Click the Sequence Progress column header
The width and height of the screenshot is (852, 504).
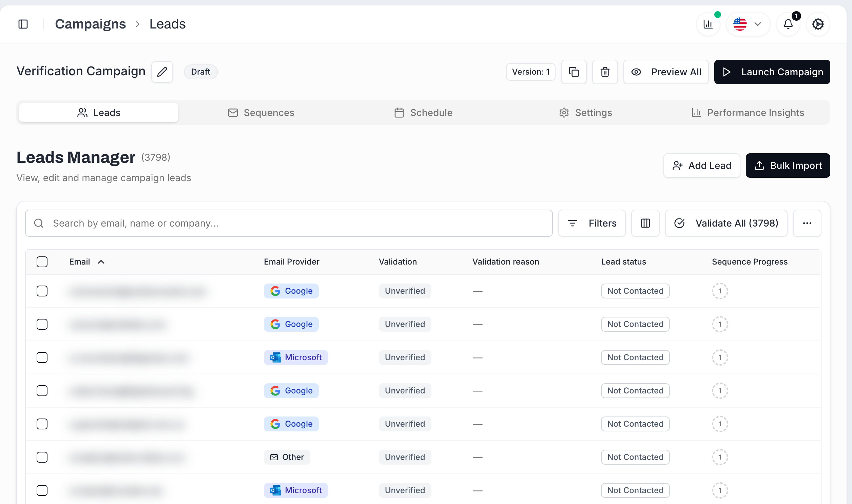(x=750, y=262)
